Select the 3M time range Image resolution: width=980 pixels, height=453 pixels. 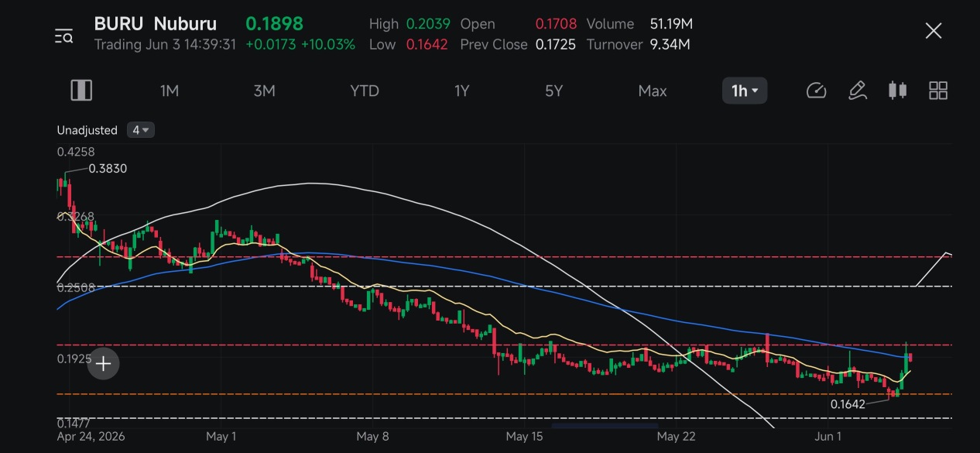(264, 91)
